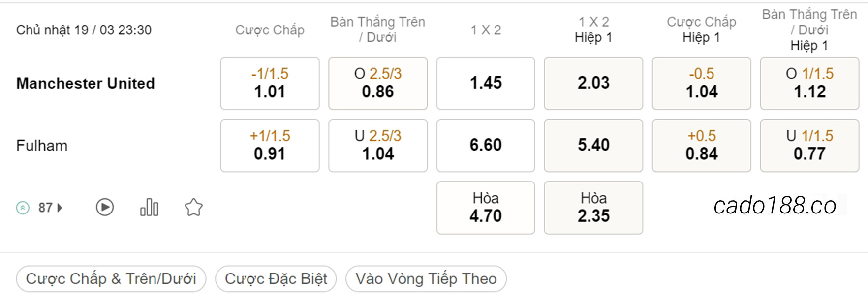The width and height of the screenshot is (868, 304).
Task: Pick Manchester United 1X2 win at 1.45
Action: click(486, 83)
